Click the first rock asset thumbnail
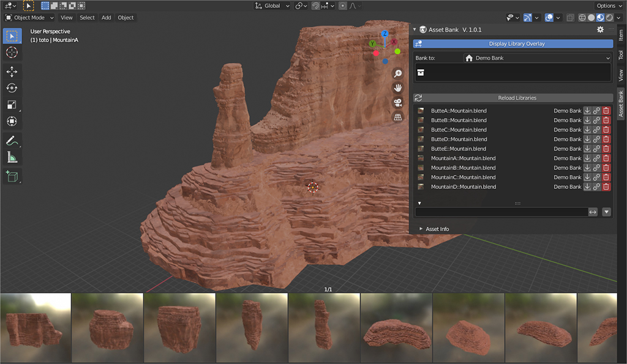 pos(36,328)
